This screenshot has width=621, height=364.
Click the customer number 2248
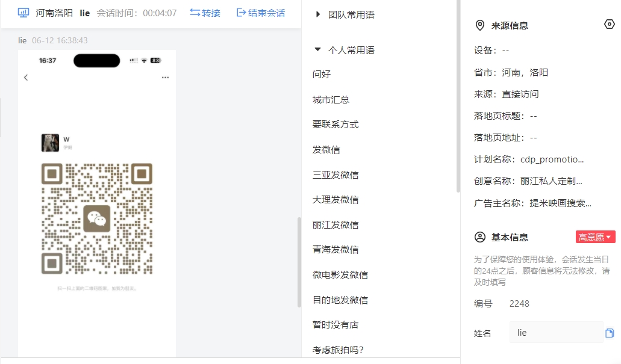point(519,304)
